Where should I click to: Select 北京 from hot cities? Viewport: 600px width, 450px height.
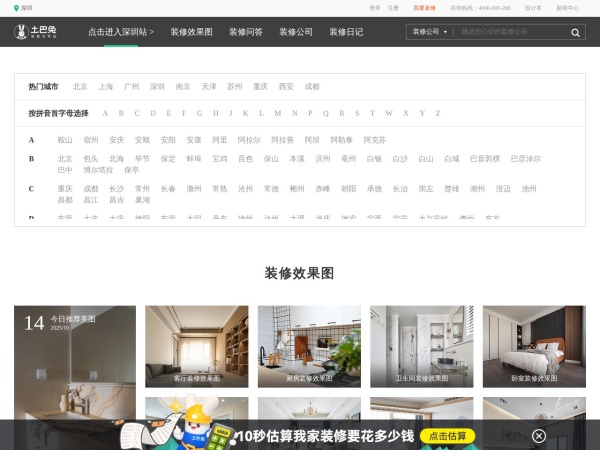pyautogui.click(x=80, y=87)
